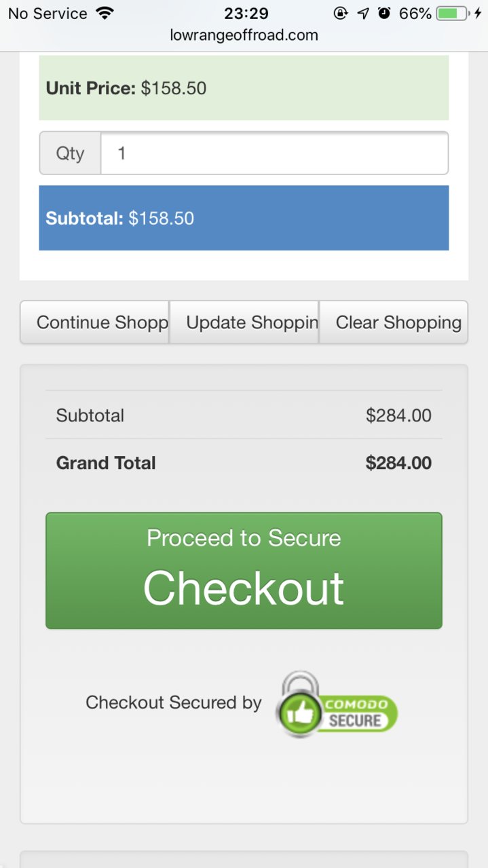Tap the cart Subtotal $284.00 row

244,415
